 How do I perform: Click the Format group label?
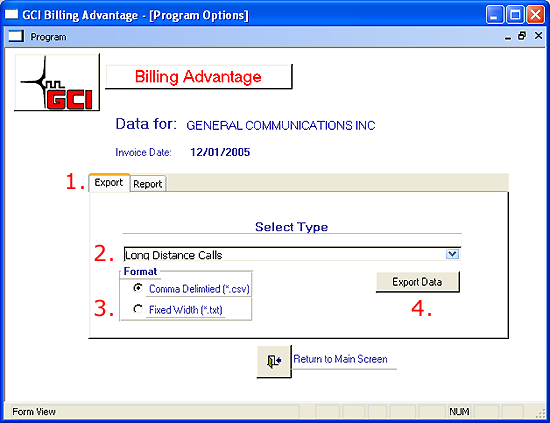tap(140, 271)
